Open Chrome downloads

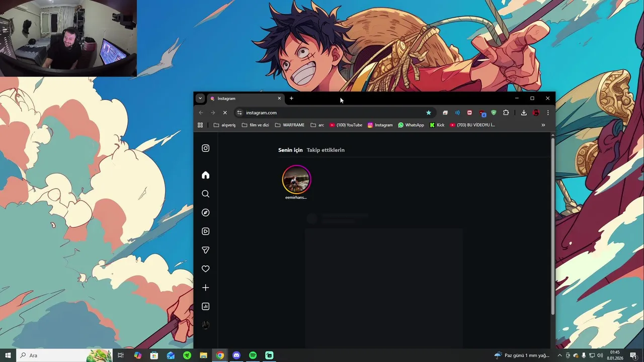click(524, 113)
